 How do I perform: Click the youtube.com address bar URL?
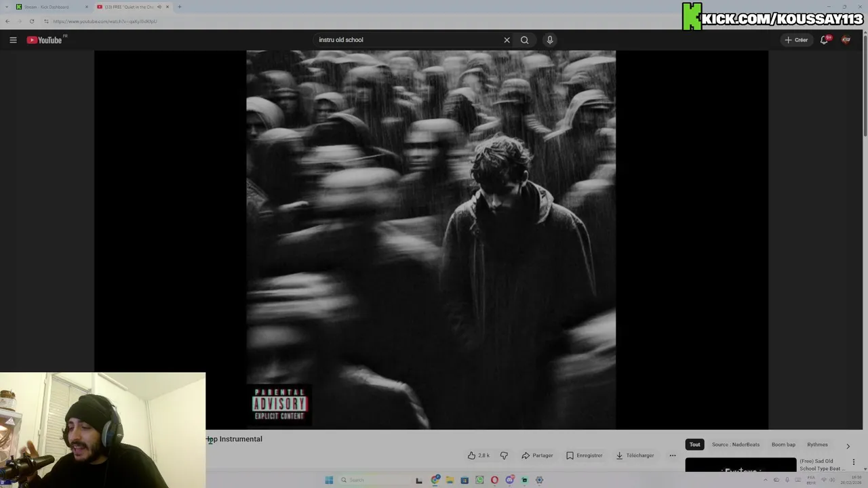(105, 21)
